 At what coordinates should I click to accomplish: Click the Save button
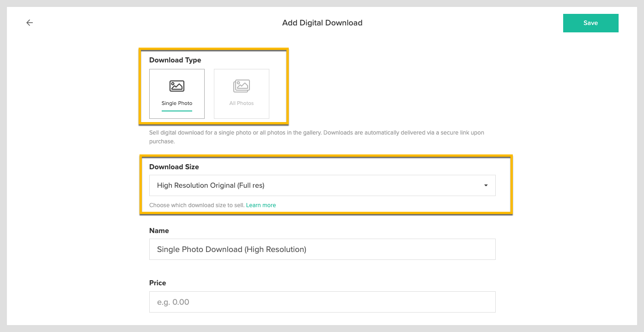point(590,23)
